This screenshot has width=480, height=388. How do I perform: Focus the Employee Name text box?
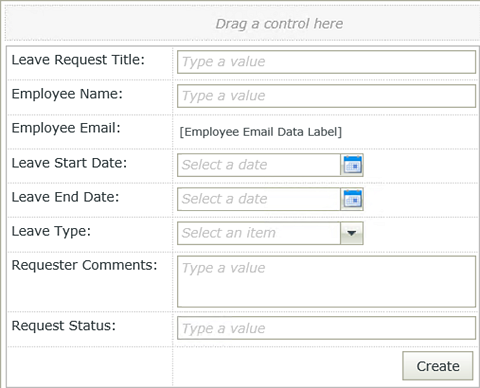pyautogui.click(x=326, y=96)
